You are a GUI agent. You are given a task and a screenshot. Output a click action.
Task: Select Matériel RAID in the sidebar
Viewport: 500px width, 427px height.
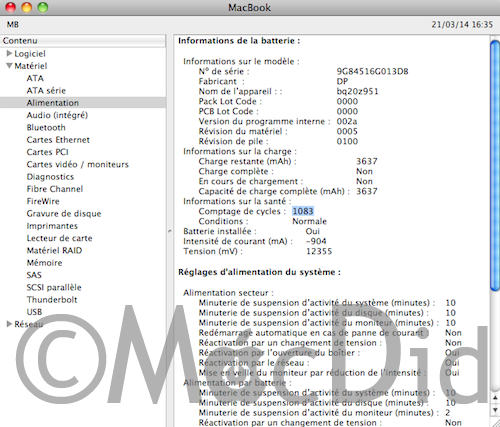click(54, 251)
